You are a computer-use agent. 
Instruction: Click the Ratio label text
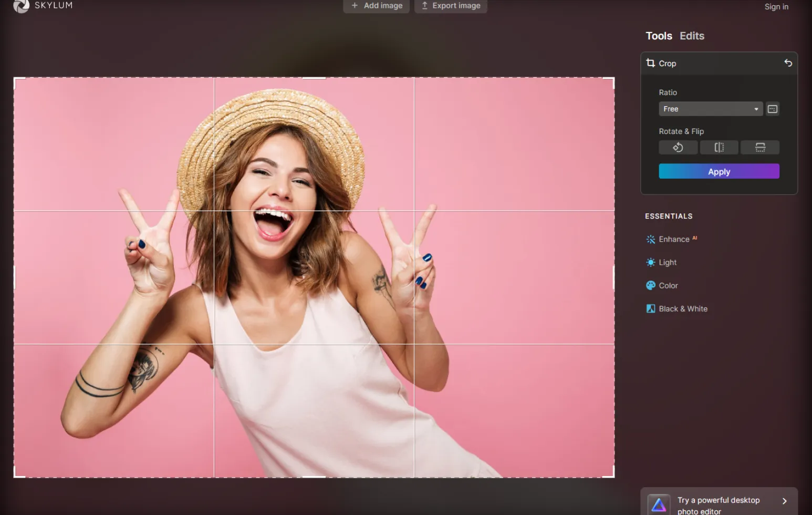click(x=668, y=92)
